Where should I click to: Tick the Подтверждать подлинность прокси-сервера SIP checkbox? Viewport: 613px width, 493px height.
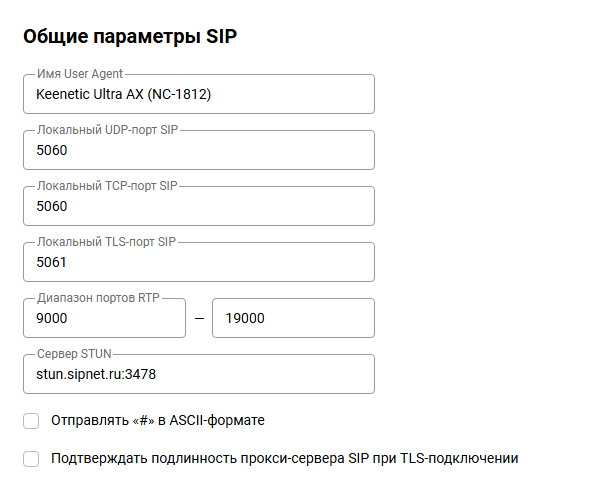(31, 459)
